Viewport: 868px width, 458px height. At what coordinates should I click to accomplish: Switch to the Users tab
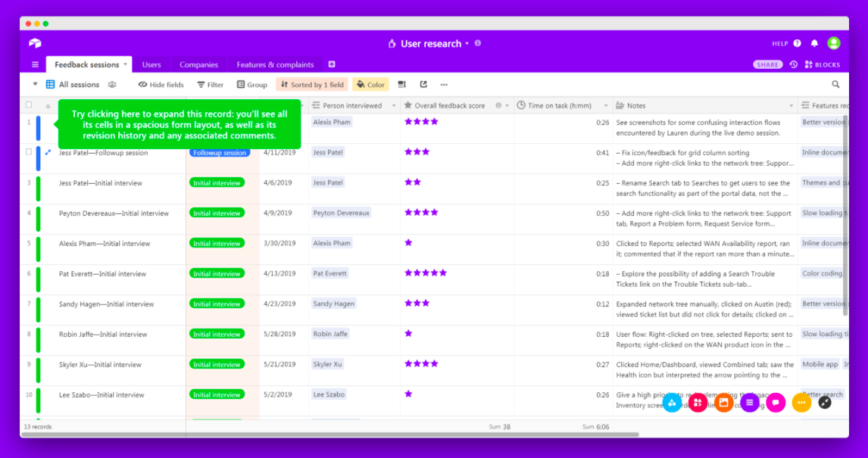(151, 64)
